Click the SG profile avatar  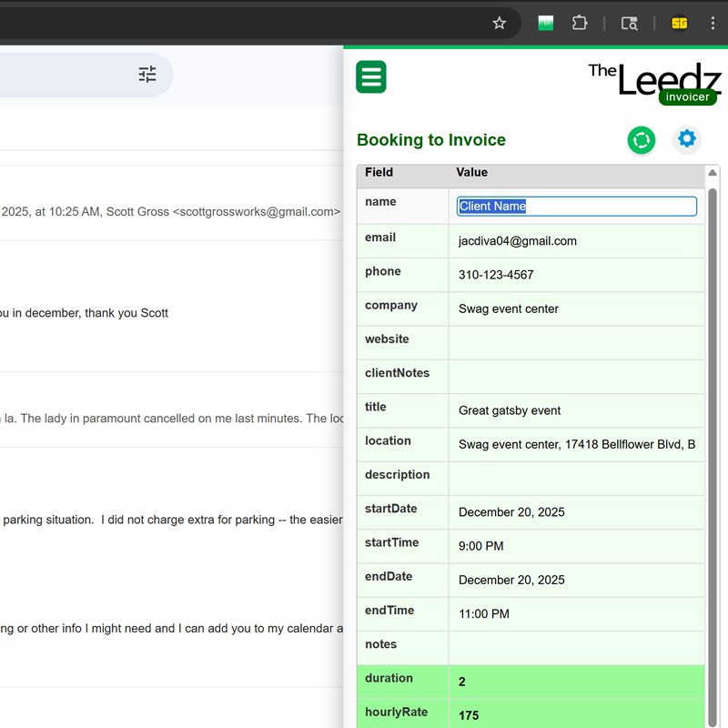[680, 24]
